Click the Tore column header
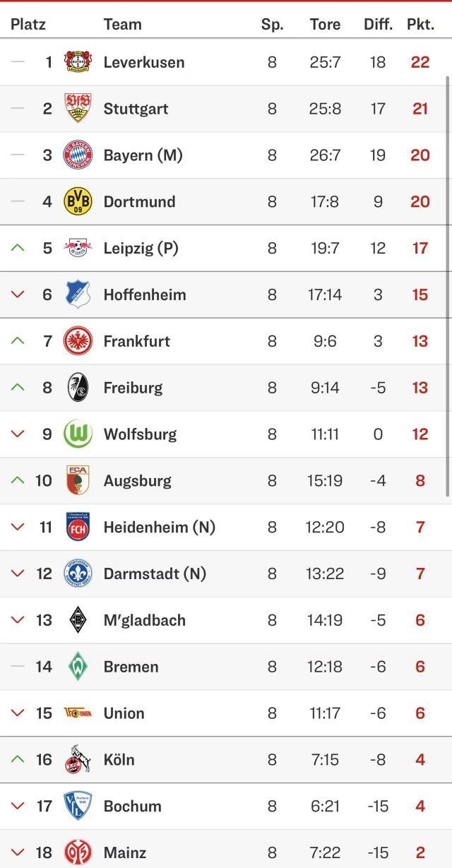Image resolution: width=452 pixels, height=868 pixels. coord(325,24)
